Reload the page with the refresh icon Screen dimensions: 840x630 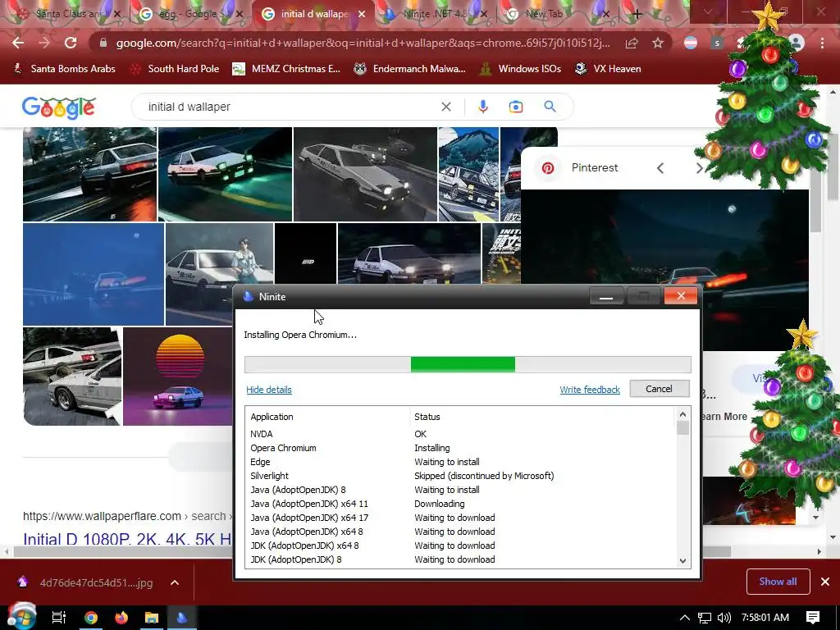click(71, 43)
